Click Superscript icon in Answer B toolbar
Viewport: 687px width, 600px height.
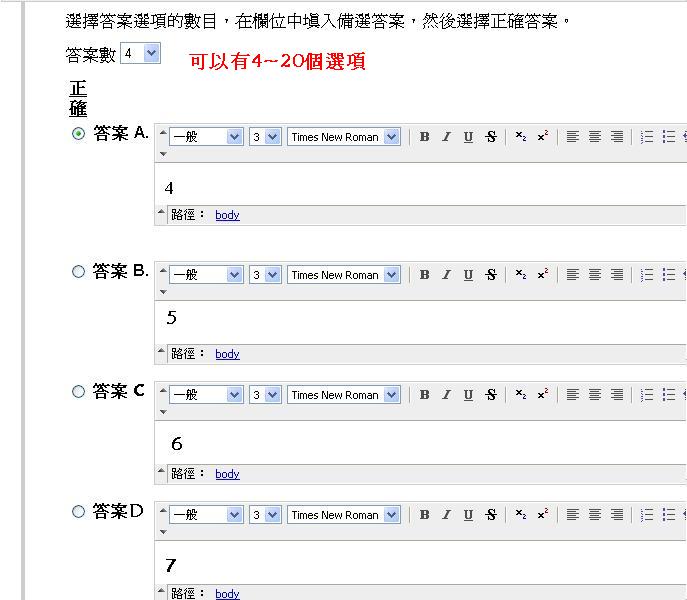coord(542,275)
